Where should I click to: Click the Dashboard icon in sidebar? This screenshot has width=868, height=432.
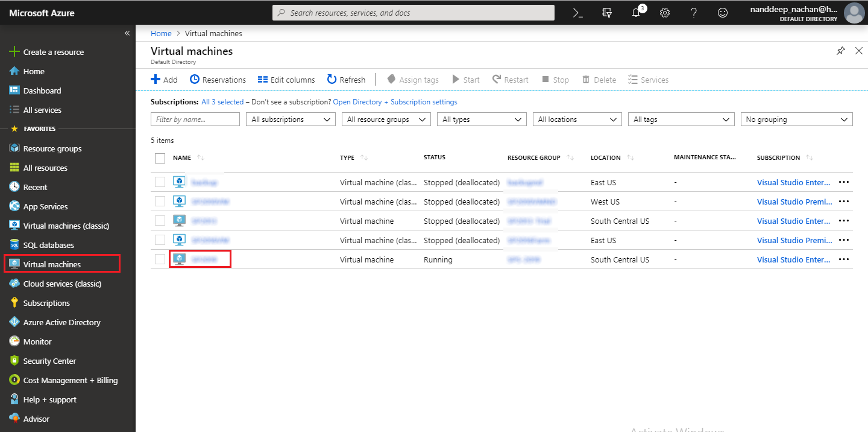pyautogui.click(x=14, y=91)
